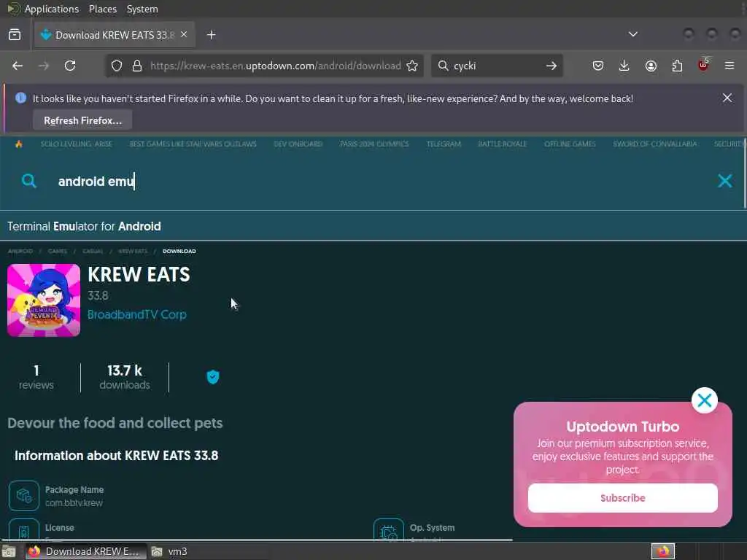Open the tracking protection shield icon

tap(117, 66)
